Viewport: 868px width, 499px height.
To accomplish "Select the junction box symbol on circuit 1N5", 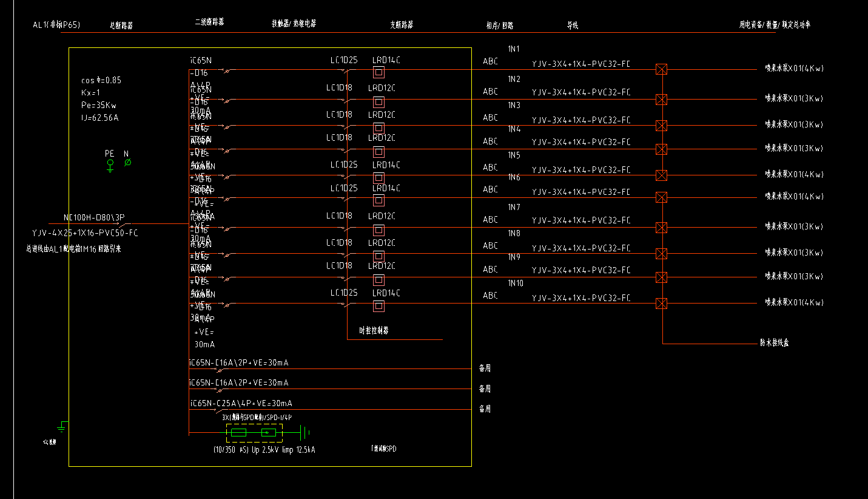I will [662, 175].
